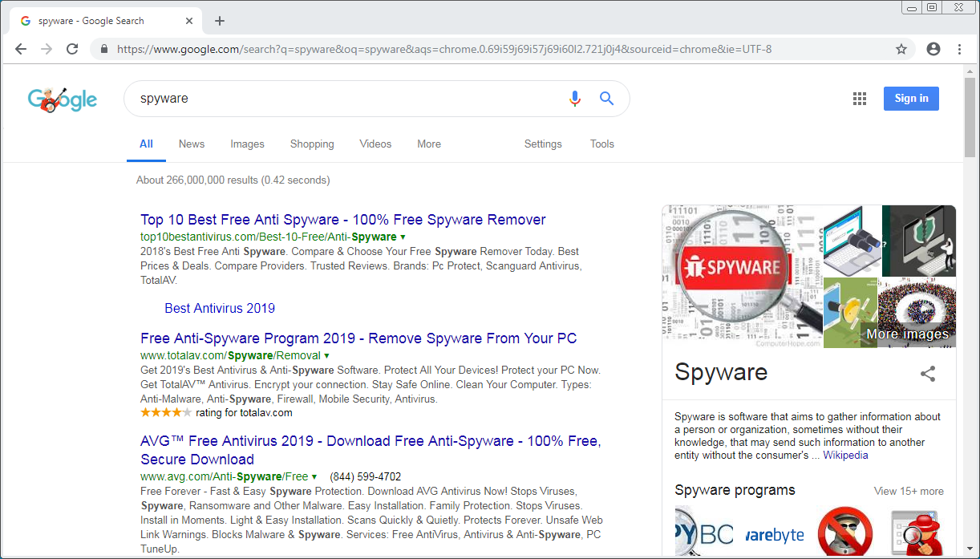
Task: Open the More search categories dropdown
Action: 429,144
